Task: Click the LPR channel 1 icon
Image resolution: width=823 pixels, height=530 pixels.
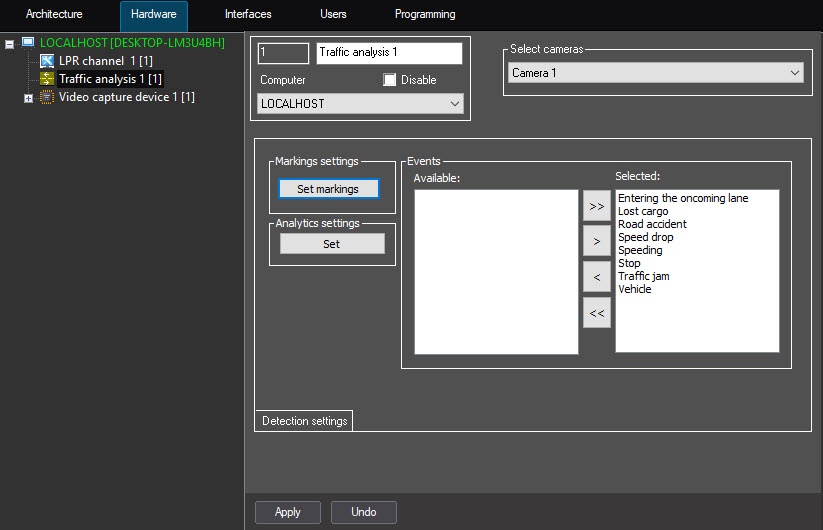Action: tap(47, 61)
